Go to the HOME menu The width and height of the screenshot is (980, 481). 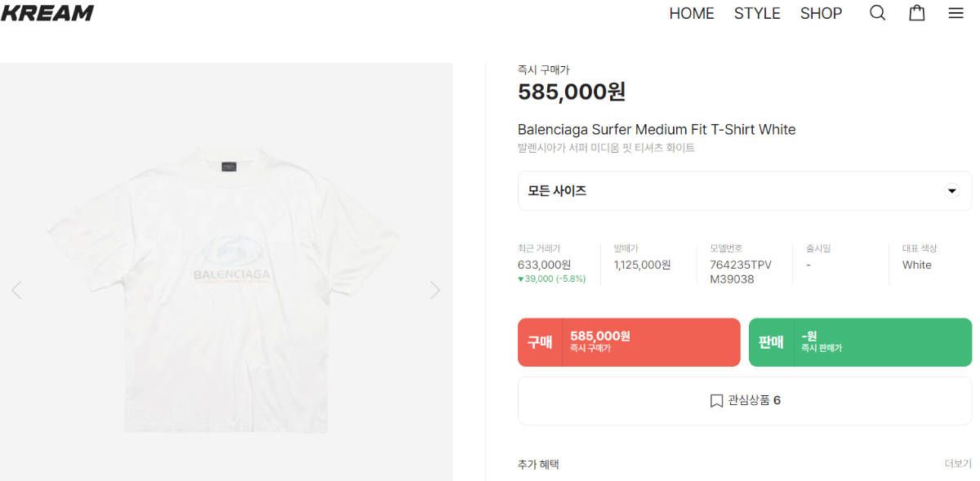[692, 13]
